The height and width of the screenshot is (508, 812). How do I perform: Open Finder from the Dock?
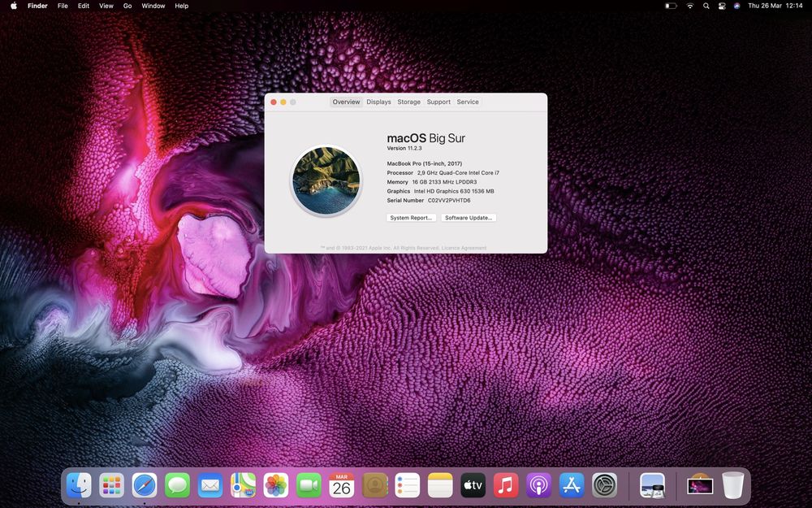tap(79, 486)
